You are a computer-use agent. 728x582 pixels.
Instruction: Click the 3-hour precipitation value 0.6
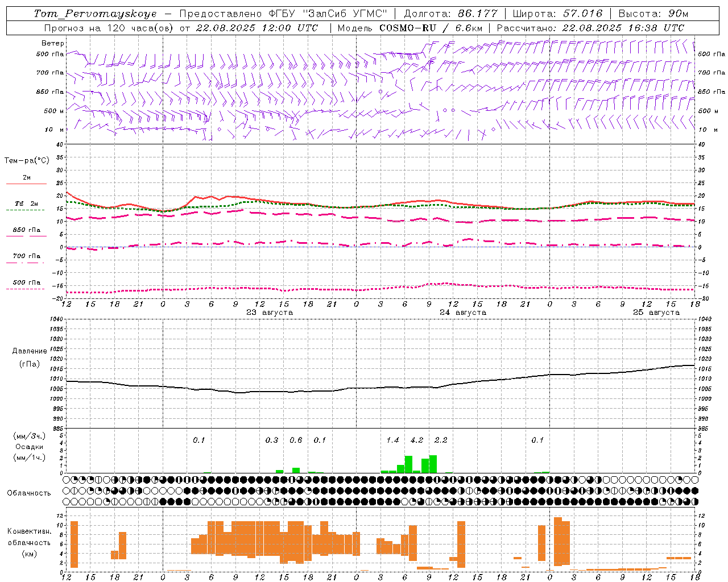pos(296,440)
